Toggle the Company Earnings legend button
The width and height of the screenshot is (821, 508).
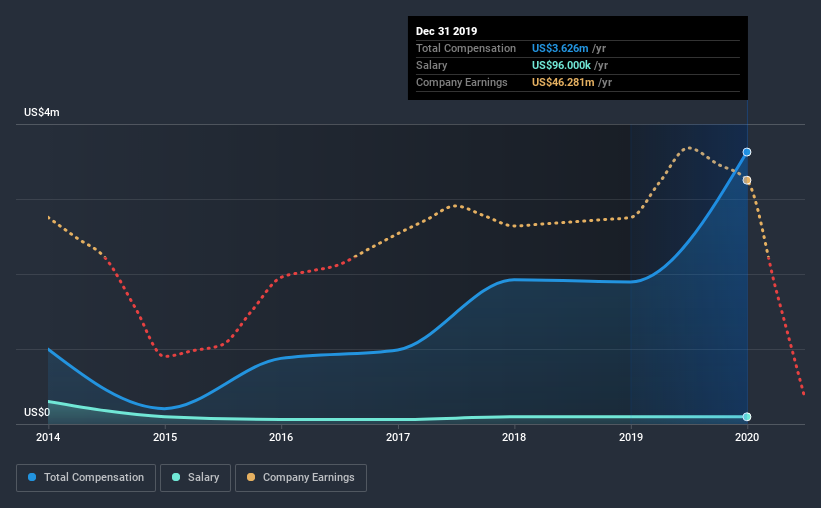tap(301, 478)
